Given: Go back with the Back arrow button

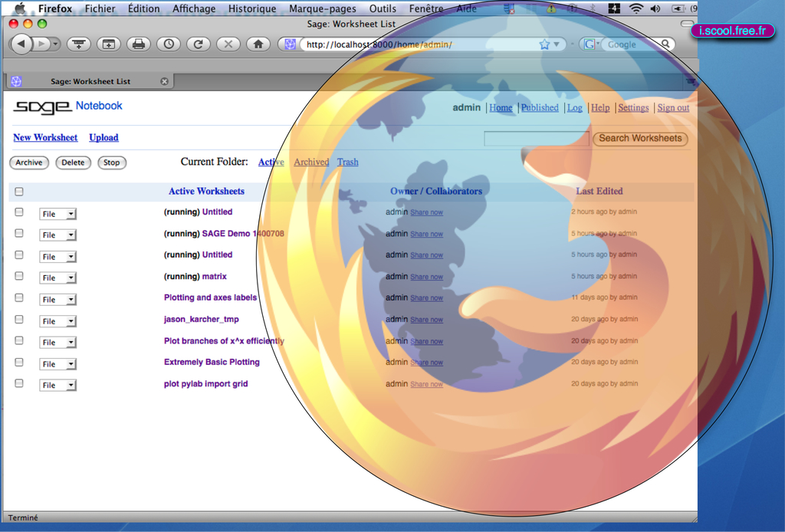Looking at the screenshot, I should pyautogui.click(x=21, y=44).
